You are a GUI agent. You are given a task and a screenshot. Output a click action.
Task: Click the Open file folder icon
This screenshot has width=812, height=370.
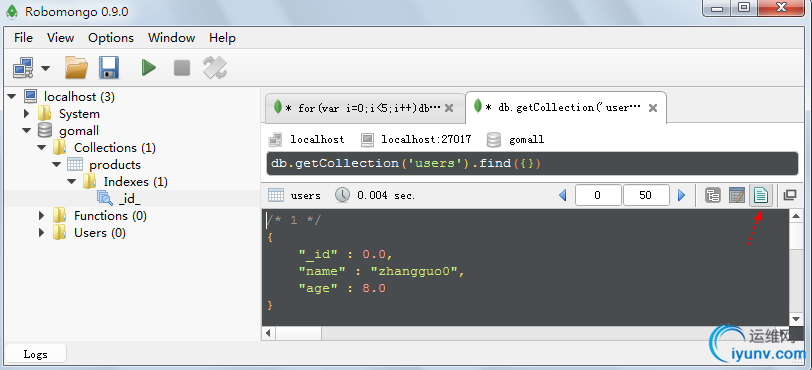pos(76,68)
